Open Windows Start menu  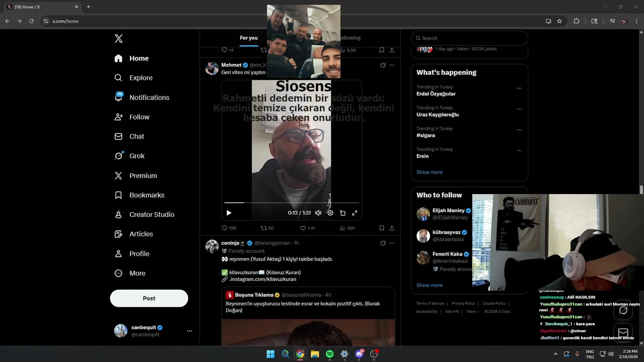coord(270,354)
